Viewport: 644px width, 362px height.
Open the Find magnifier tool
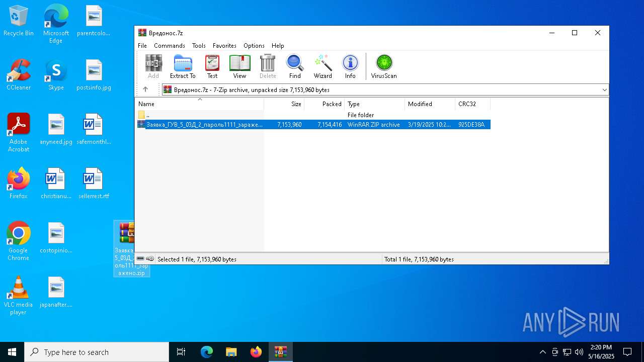[295, 67]
